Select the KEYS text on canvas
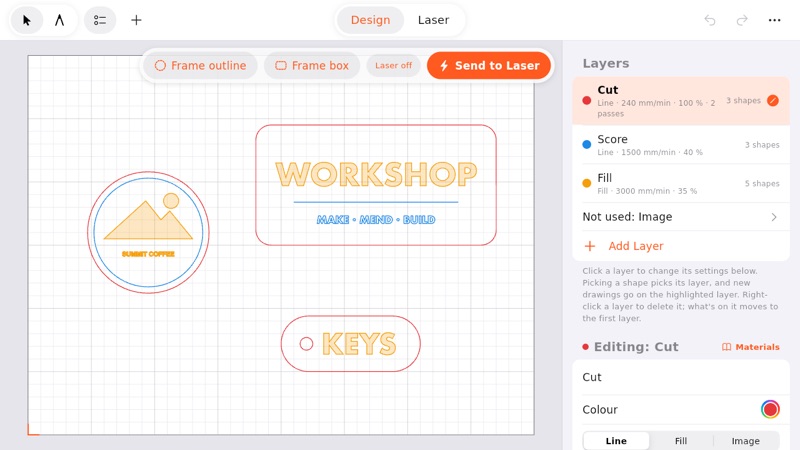This screenshot has height=450, width=800. tap(359, 344)
